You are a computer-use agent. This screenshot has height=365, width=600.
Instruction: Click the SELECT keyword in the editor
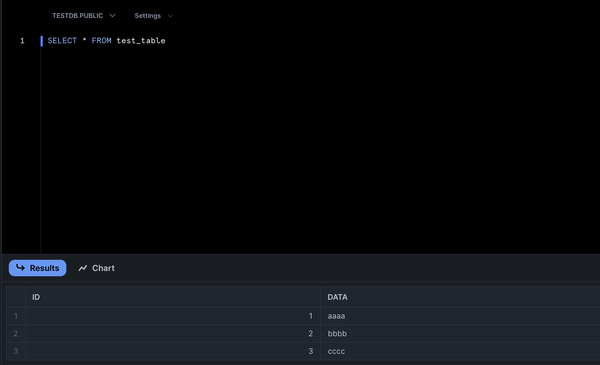click(62, 41)
